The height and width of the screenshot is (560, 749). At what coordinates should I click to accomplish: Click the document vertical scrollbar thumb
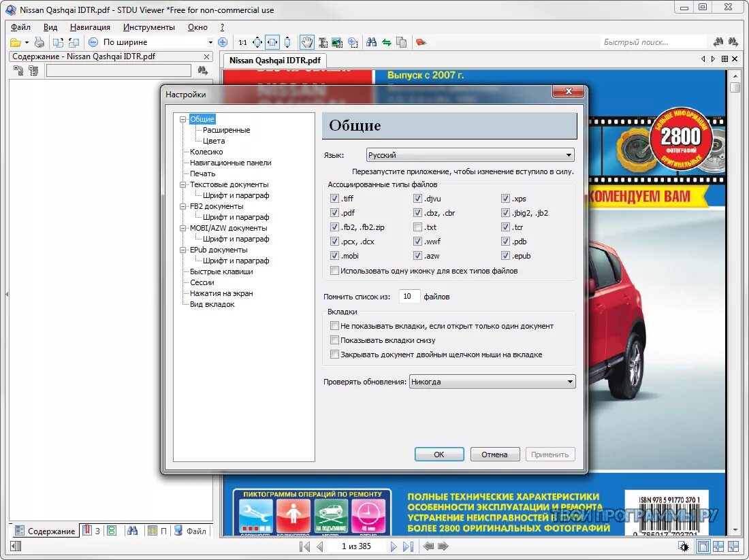(735, 87)
